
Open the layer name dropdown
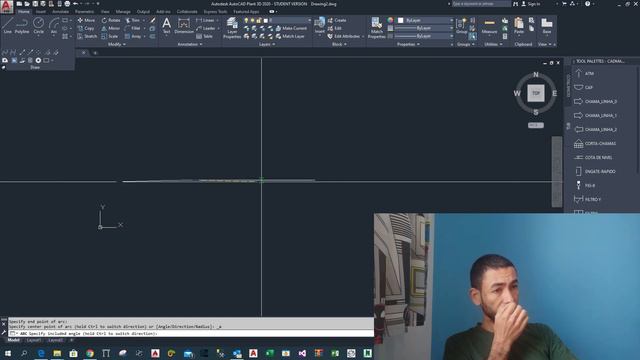(x=309, y=20)
